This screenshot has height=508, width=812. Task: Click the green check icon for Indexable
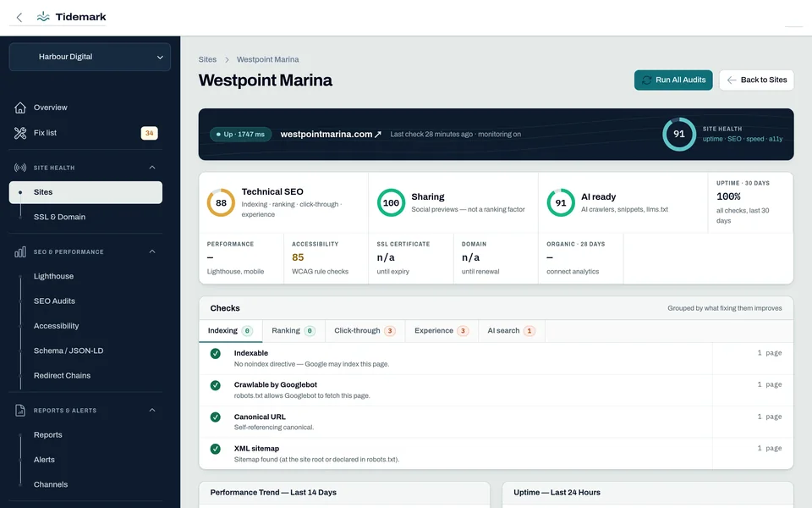tap(216, 354)
